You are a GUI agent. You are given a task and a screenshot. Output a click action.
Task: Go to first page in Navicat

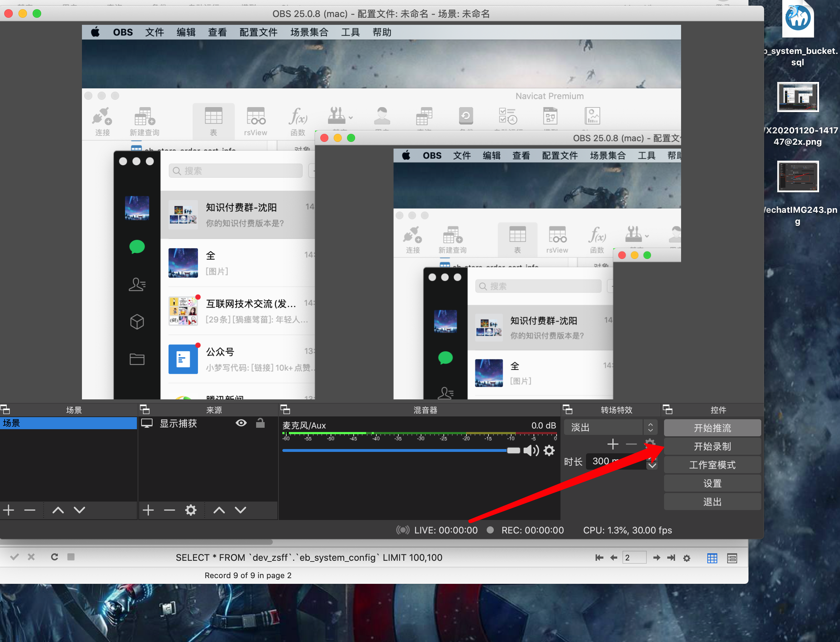[599, 558]
